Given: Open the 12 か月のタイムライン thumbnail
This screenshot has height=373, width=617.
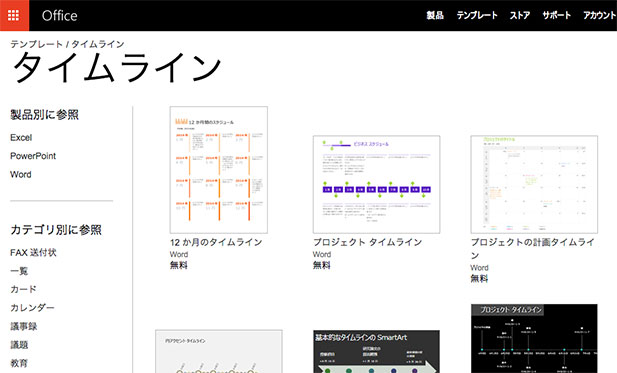Looking at the screenshot, I should coord(219,170).
